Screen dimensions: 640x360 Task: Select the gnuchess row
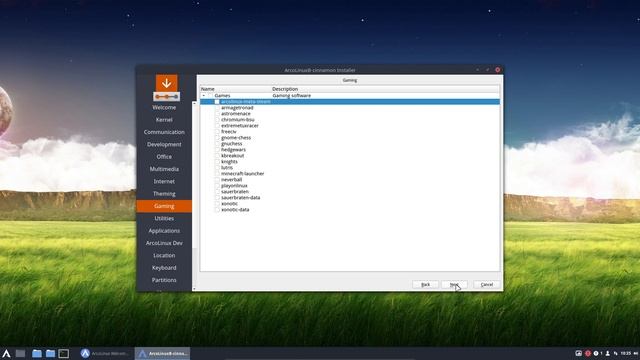[x=350, y=144]
